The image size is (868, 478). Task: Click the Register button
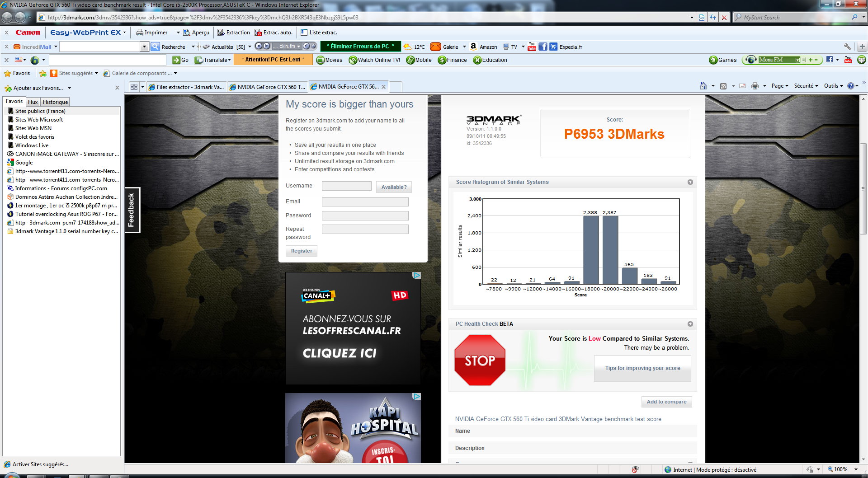coord(301,251)
